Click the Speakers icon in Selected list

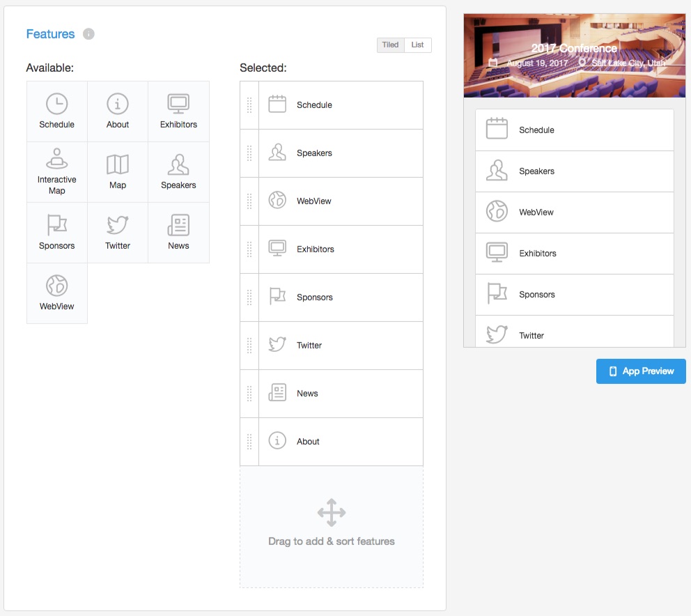277,153
